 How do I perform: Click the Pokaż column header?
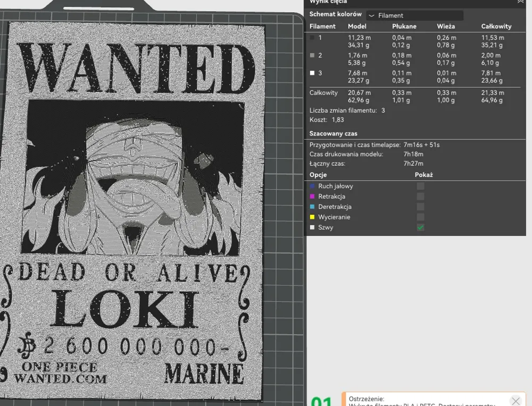click(424, 175)
